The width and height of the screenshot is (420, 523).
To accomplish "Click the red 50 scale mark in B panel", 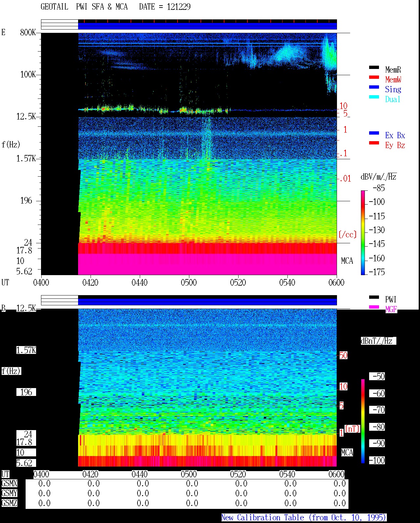I will click(343, 355).
